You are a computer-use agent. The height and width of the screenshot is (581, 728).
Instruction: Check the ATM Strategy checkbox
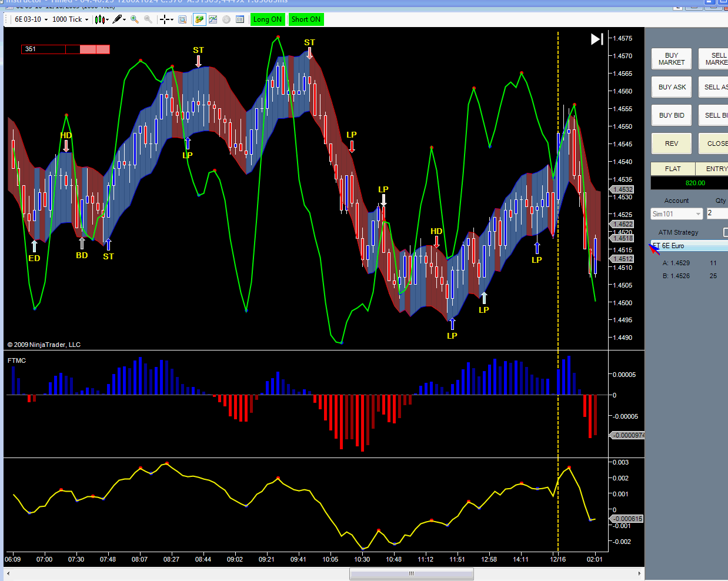coord(726,232)
